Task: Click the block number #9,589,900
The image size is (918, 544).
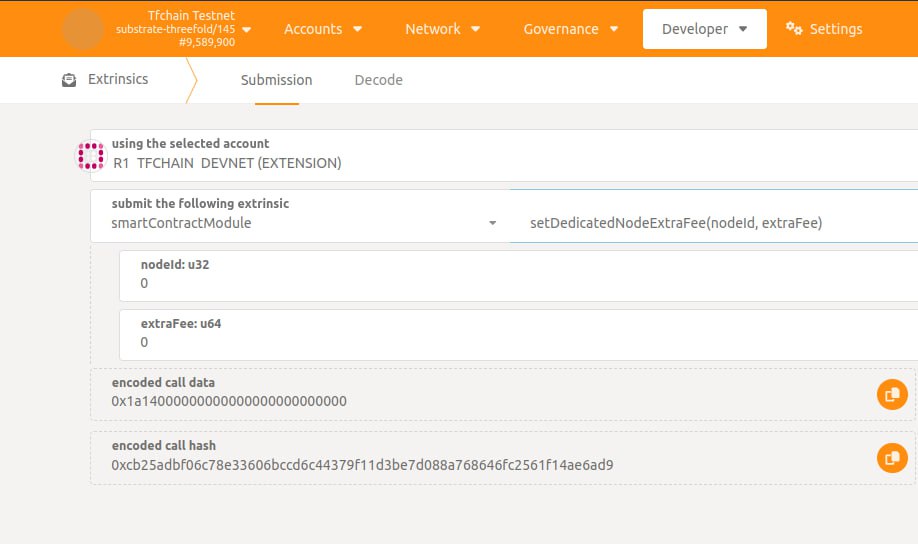Action: pyautogui.click(x=207, y=42)
